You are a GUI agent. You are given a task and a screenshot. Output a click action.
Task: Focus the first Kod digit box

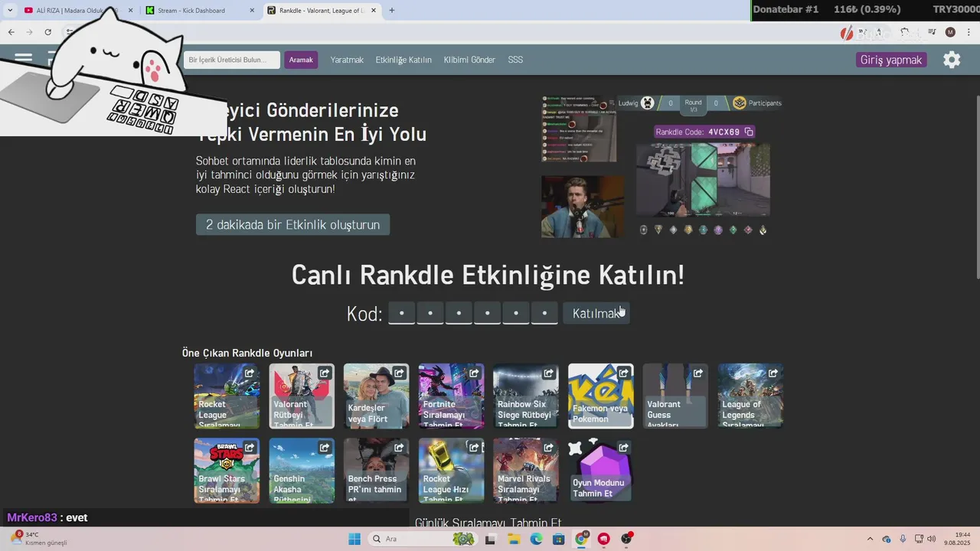click(401, 313)
